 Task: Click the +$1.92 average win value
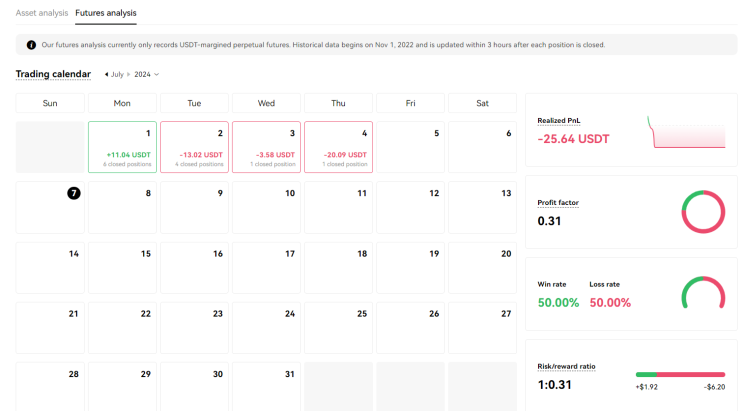tap(646, 387)
